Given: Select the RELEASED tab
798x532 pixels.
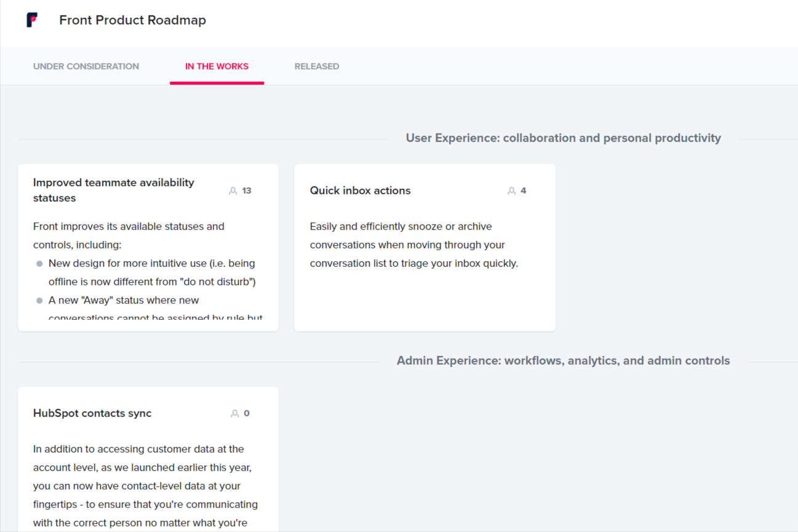Looking at the screenshot, I should [x=317, y=66].
